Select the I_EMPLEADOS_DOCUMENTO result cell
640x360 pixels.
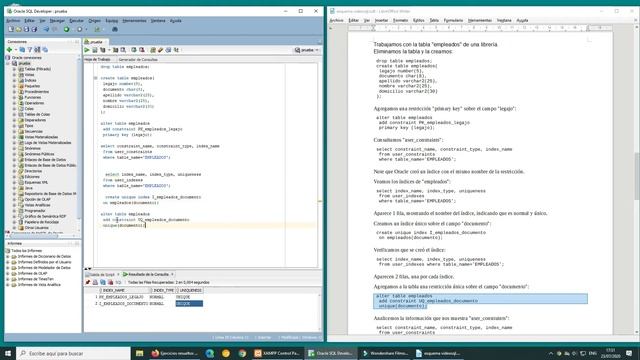click(x=123, y=304)
